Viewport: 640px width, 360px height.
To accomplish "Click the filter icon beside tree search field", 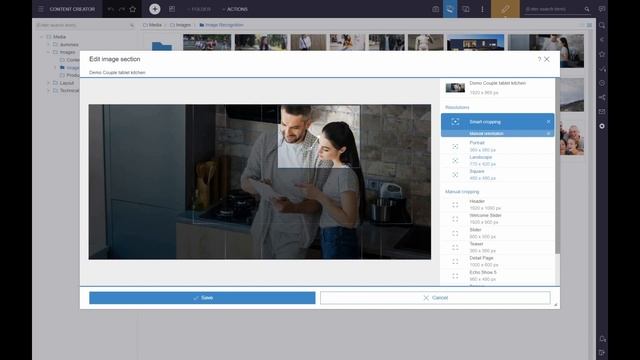I will 131,25.
